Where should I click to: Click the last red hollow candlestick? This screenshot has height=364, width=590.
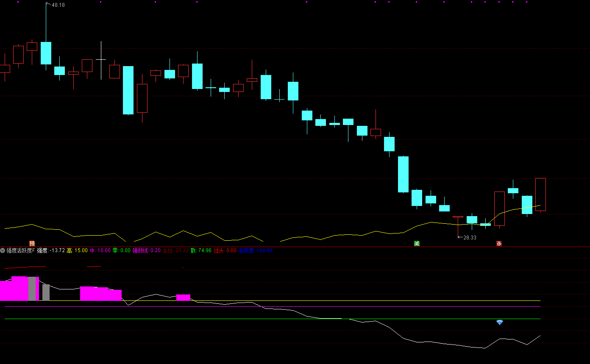coord(540,195)
